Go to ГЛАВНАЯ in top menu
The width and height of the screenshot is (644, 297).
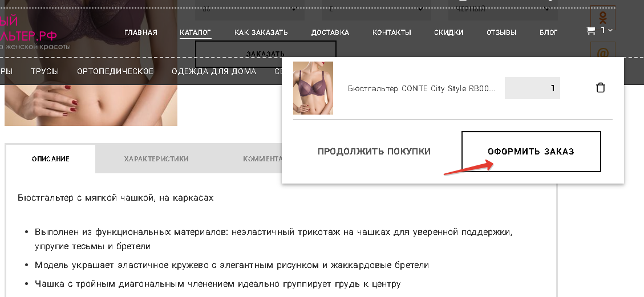(x=140, y=32)
